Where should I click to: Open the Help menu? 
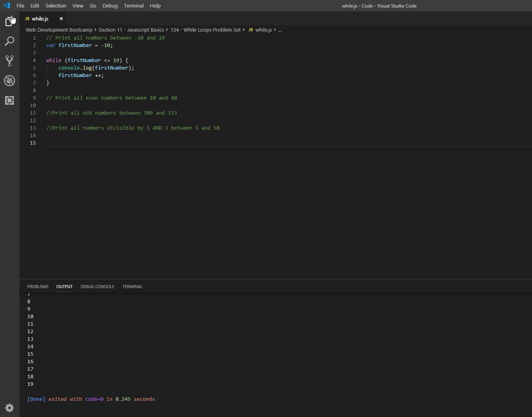click(155, 6)
